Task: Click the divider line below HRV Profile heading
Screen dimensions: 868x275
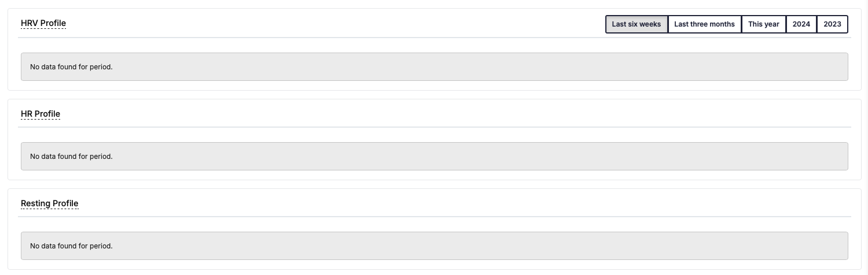Action: pyautogui.click(x=434, y=38)
